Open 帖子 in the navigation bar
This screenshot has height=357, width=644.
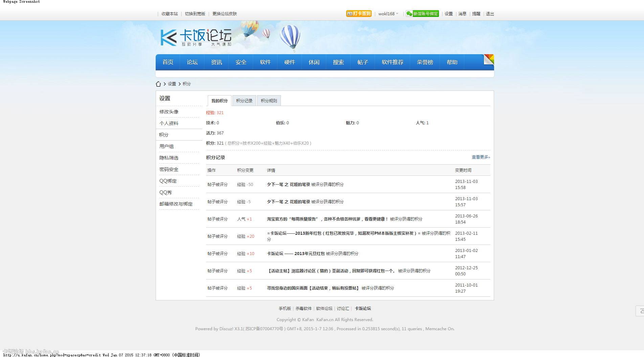click(363, 62)
